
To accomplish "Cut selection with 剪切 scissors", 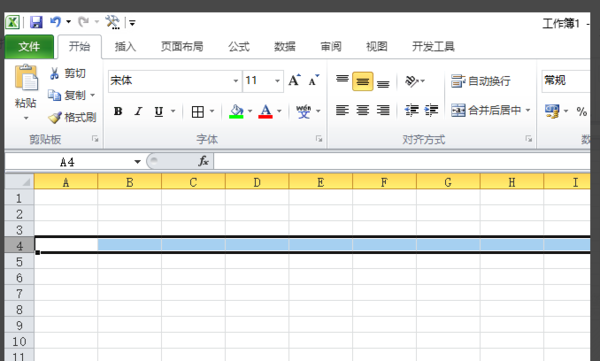I will (x=67, y=73).
